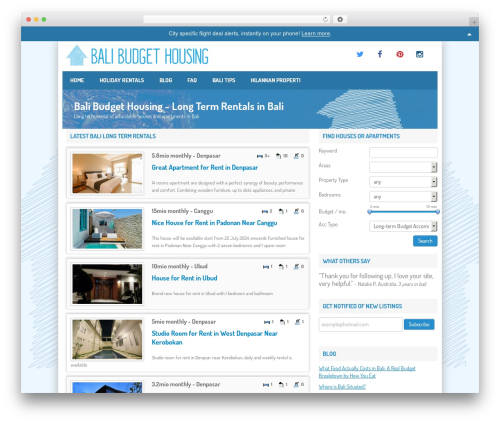Follow the Learn more link in banner
The width and height of the screenshot is (500, 423).
tap(316, 34)
